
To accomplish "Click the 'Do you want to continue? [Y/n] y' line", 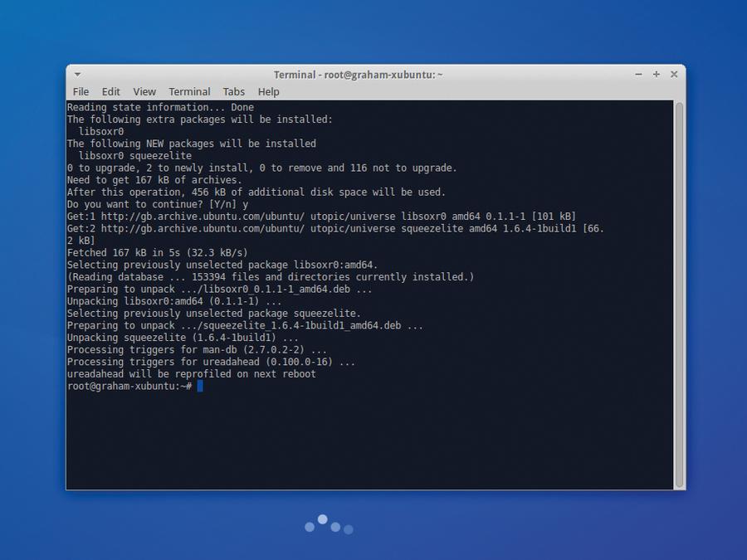I will click(158, 204).
